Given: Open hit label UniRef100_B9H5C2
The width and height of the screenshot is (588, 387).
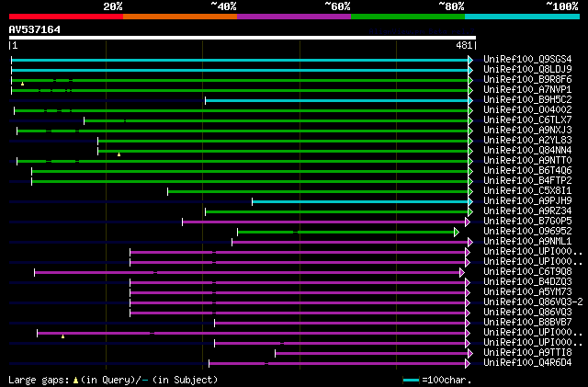Looking at the screenshot, I should click(527, 100).
